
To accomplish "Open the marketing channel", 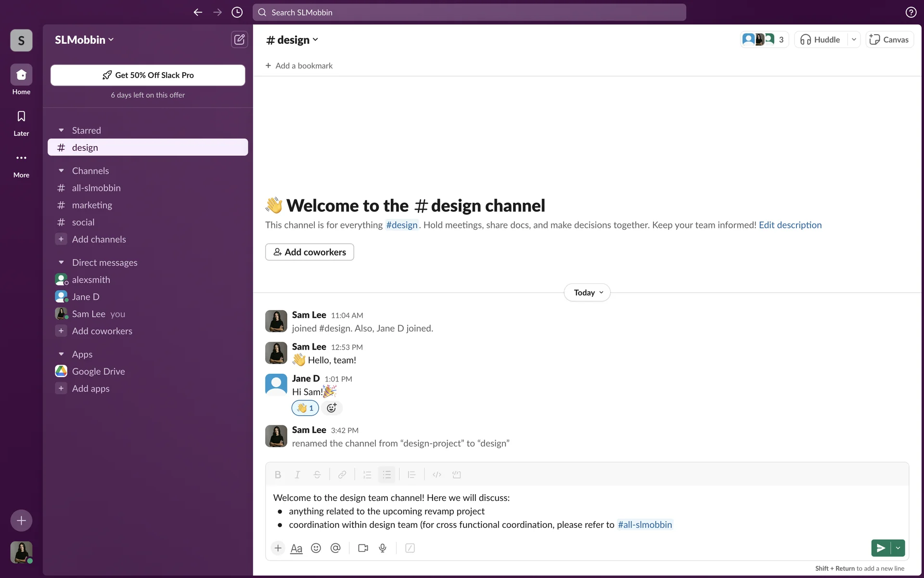I will (92, 205).
